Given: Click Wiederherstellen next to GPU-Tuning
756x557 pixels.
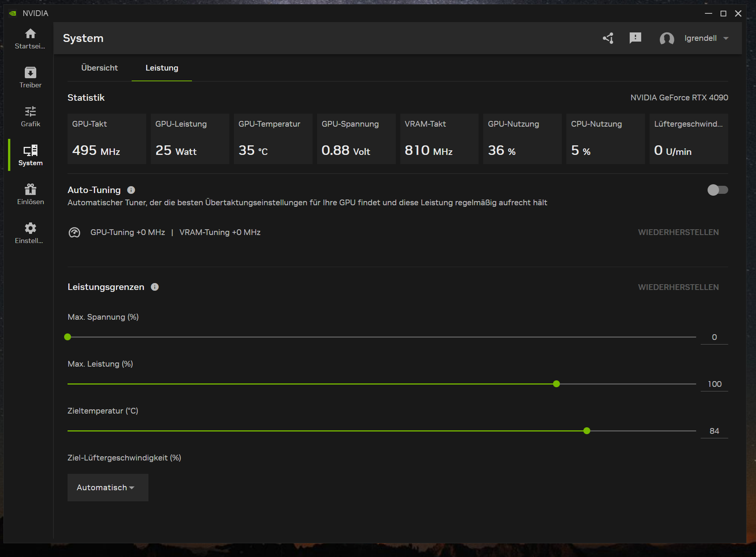Looking at the screenshot, I should click(678, 232).
